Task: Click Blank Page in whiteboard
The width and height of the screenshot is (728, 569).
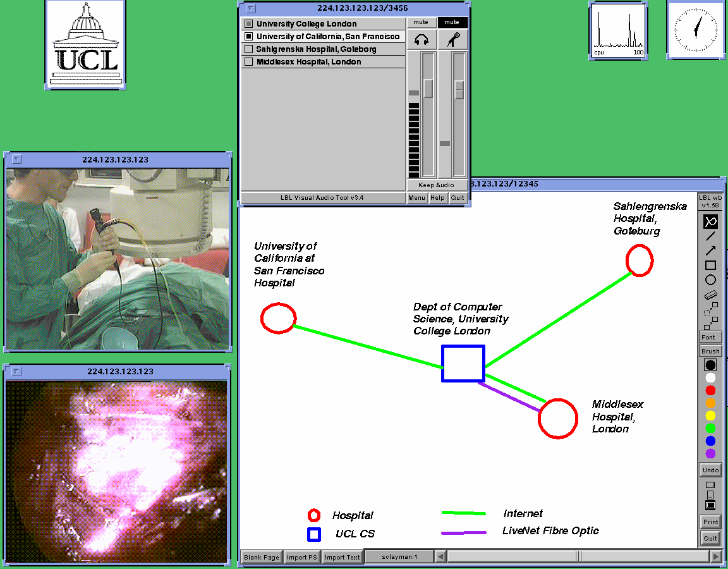Action: coord(262,558)
